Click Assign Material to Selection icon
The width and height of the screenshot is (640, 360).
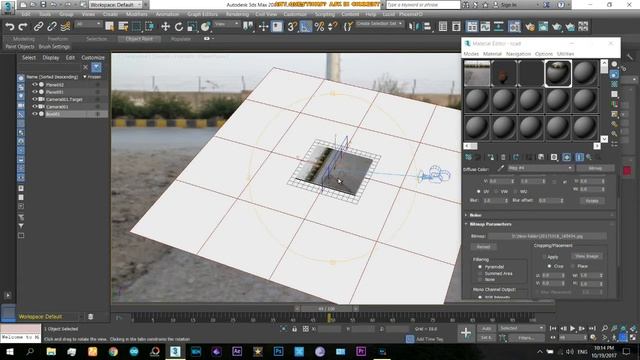[491, 157]
